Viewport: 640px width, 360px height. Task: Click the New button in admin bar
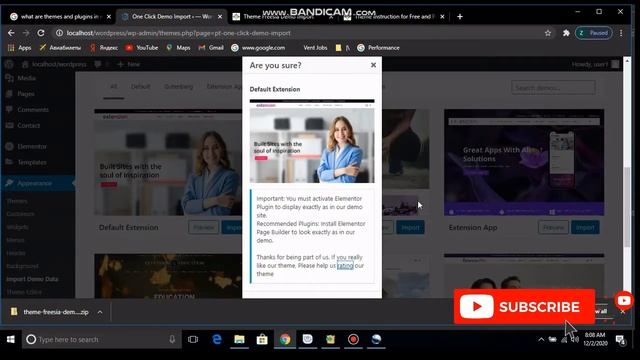(129, 64)
